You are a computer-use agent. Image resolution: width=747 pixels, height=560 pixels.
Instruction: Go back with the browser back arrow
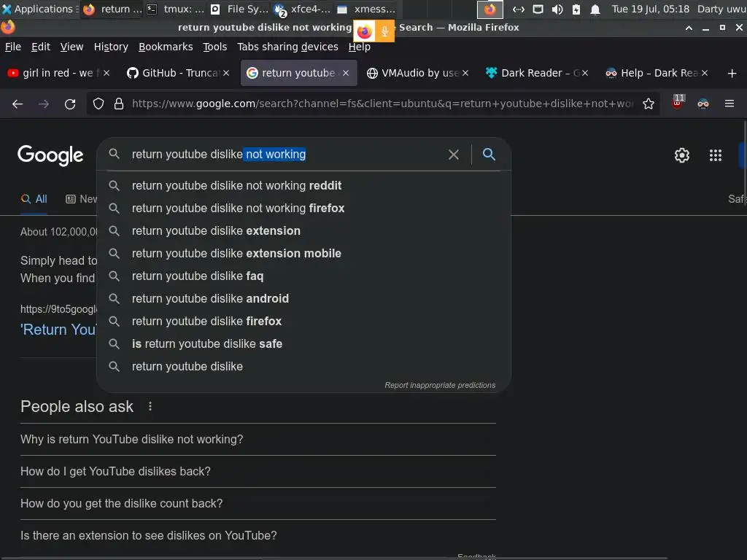point(18,104)
